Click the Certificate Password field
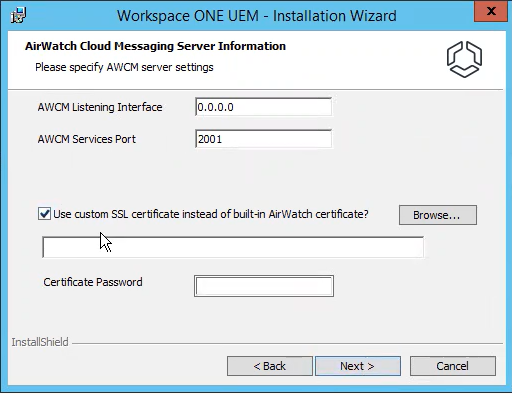Screen dimensions: 512x394 (264, 286)
